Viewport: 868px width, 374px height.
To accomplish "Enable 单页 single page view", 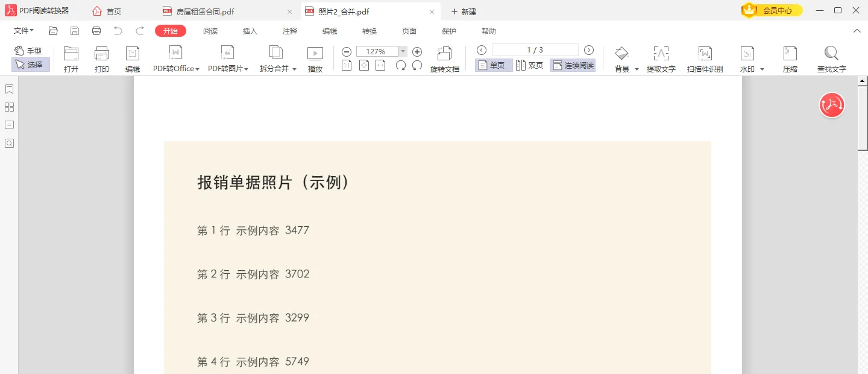I will [x=493, y=65].
